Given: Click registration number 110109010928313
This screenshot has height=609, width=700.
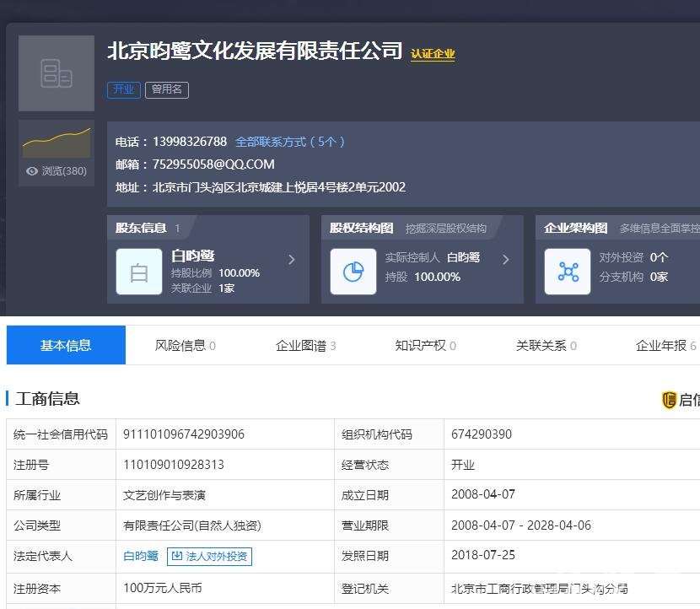Looking at the screenshot, I should (174, 464).
